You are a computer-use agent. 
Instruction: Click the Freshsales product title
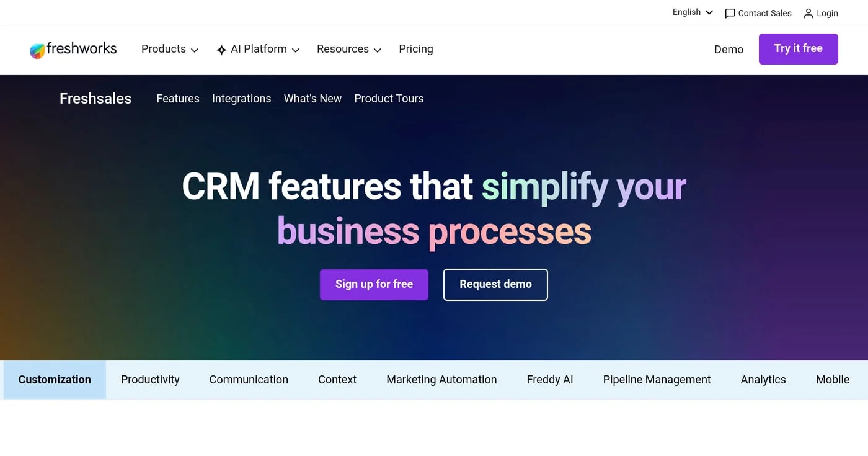pos(95,99)
